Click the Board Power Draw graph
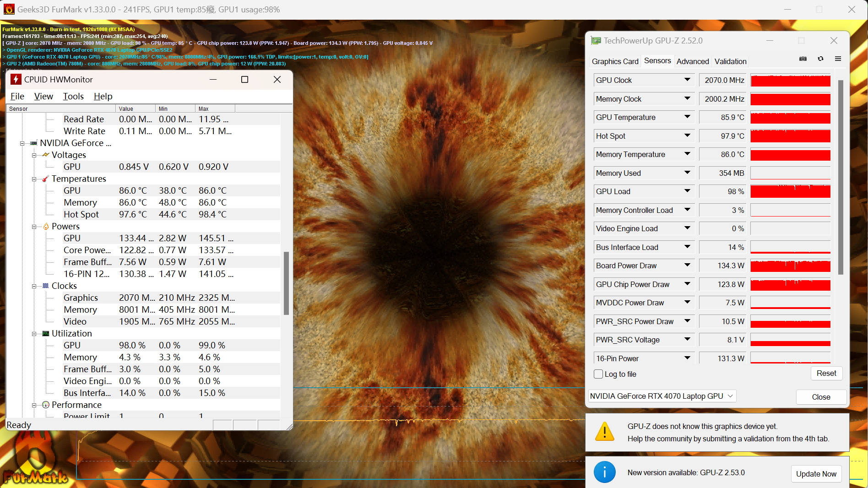Image resolution: width=868 pixels, height=488 pixels. pyautogui.click(x=790, y=266)
